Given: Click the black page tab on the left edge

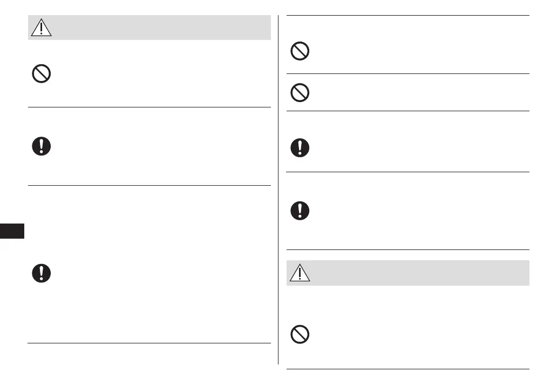Looking at the screenshot, I should coord(12,232).
